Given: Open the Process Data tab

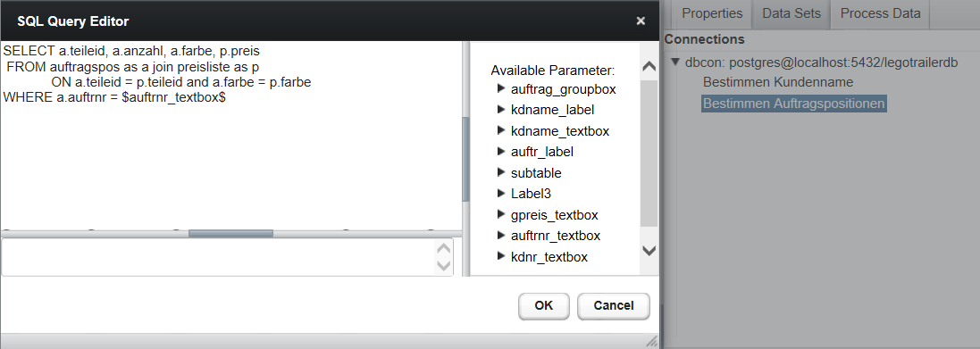Looking at the screenshot, I should point(880,13).
